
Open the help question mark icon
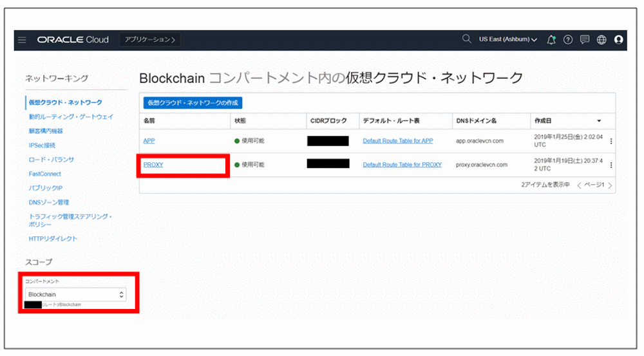point(568,40)
